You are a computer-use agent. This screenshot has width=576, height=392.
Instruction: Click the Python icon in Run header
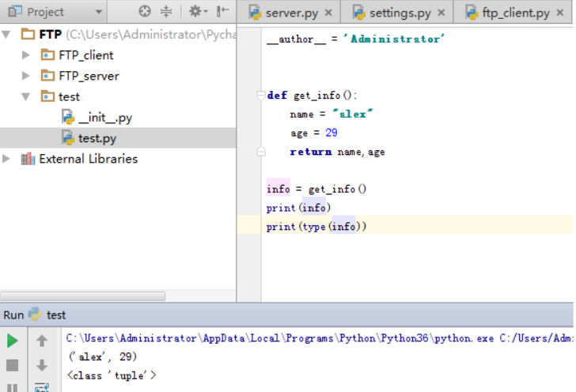point(36,315)
